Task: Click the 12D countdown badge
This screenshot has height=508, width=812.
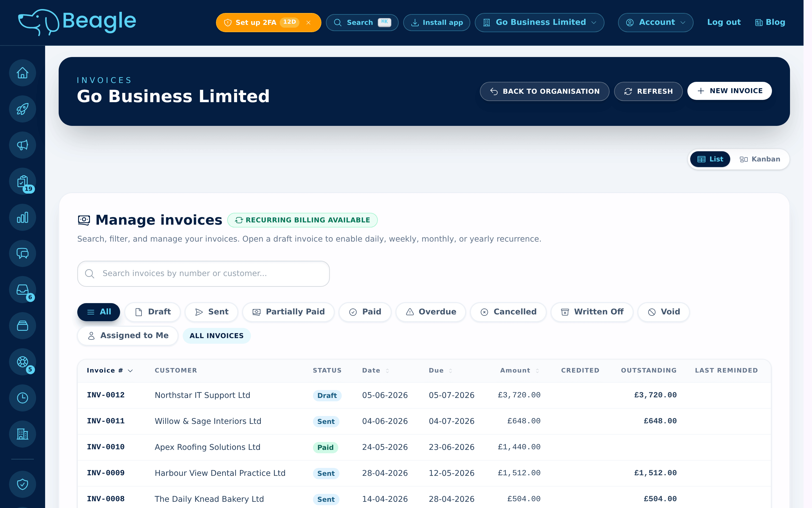Action: pyautogui.click(x=289, y=22)
